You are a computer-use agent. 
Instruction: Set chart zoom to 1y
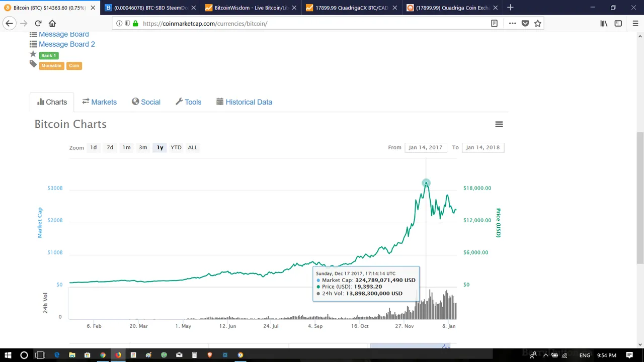[160, 147]
